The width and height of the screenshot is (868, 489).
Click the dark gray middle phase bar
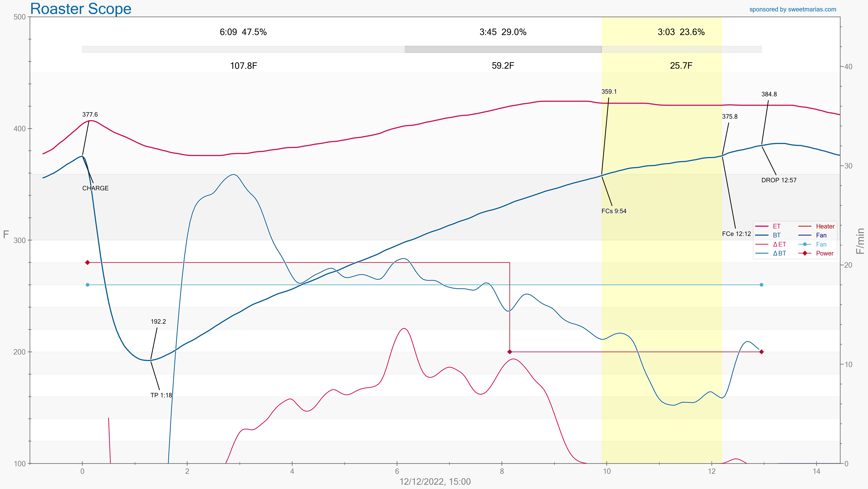click(x=503, y=50)
